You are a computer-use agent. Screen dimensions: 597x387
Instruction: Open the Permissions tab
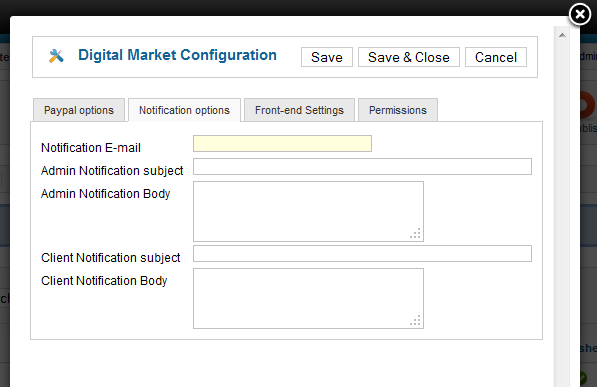(398, 110)
